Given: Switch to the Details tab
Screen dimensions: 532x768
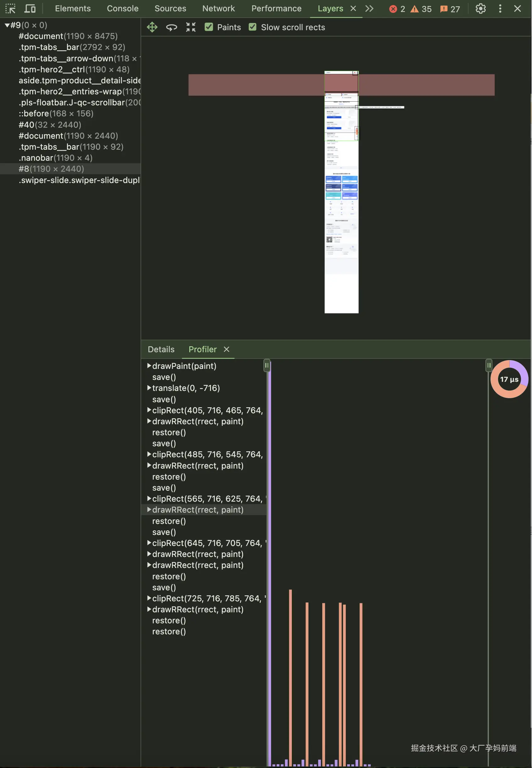Looking at the screenshot, I should [161, 349].
